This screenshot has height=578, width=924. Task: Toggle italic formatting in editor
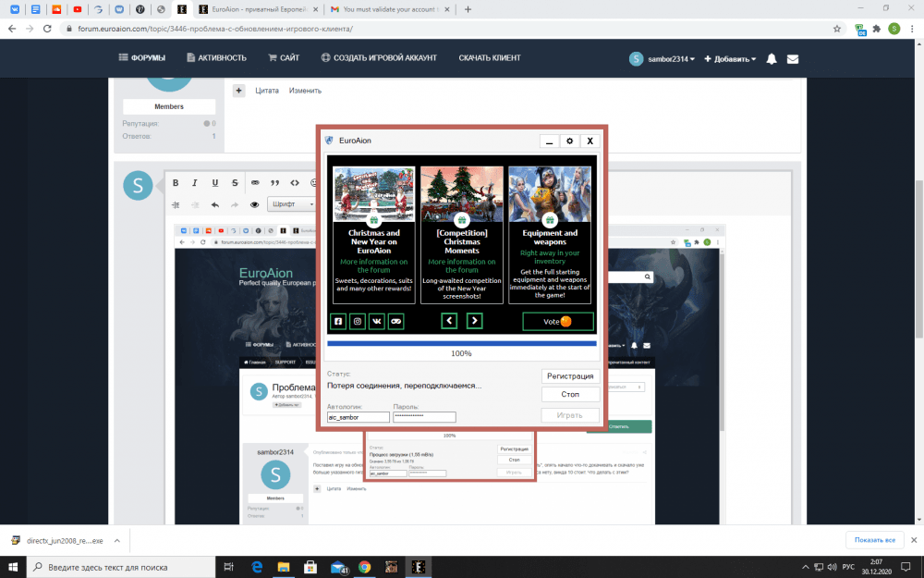pyautogui.click(x=195, y=183)
